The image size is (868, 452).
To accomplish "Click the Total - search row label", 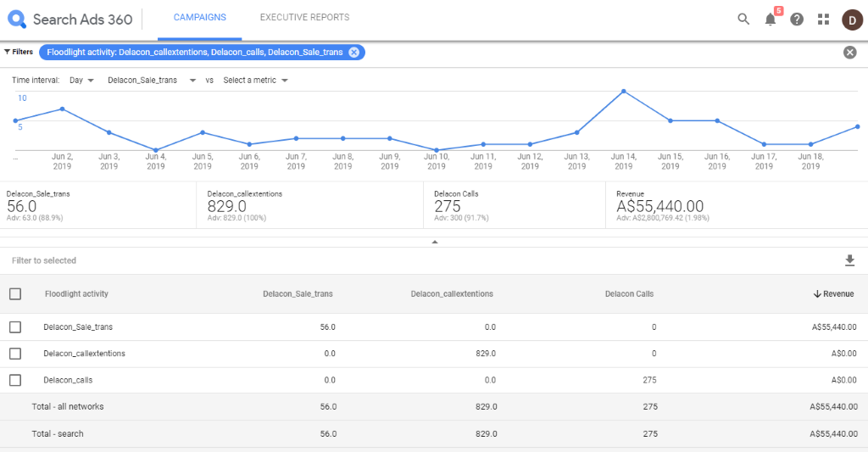I will 58,433.
